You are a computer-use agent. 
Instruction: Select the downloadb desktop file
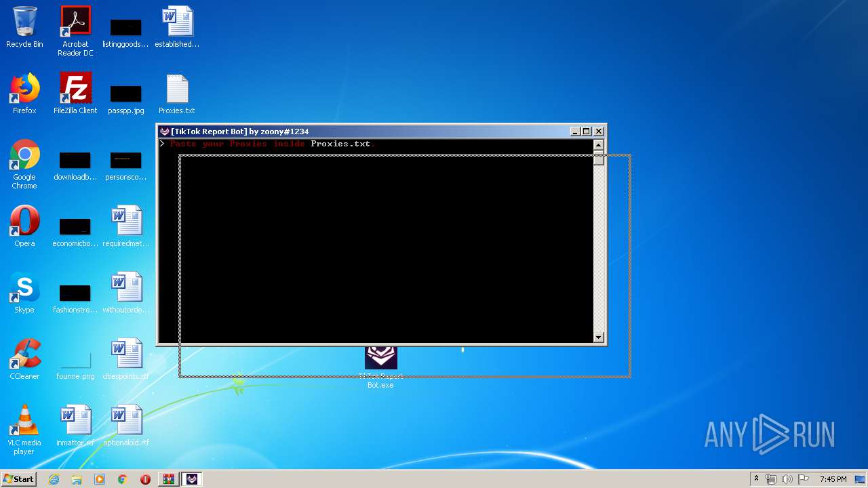point(75,165)
